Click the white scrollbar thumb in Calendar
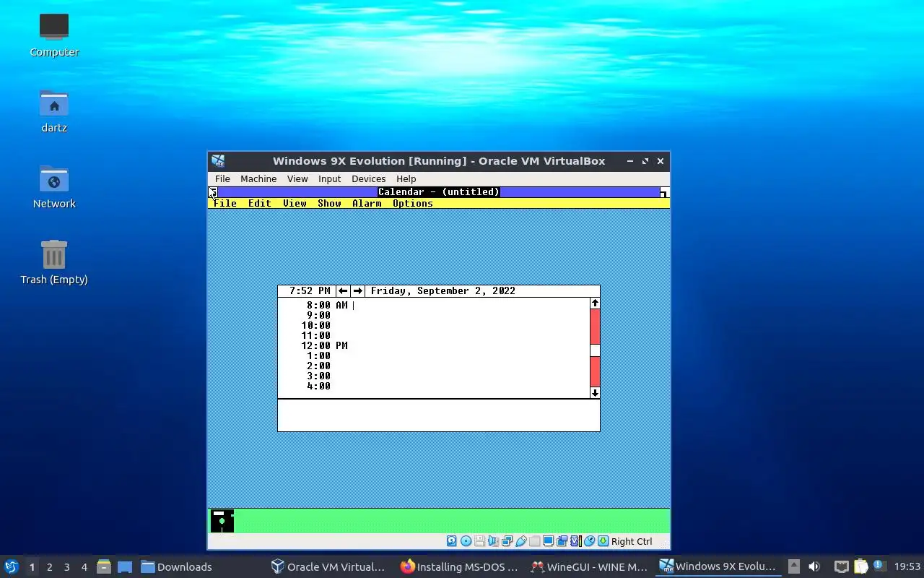Image resolution: width=924 pixels, height=578 pixels. coord(595,350)
